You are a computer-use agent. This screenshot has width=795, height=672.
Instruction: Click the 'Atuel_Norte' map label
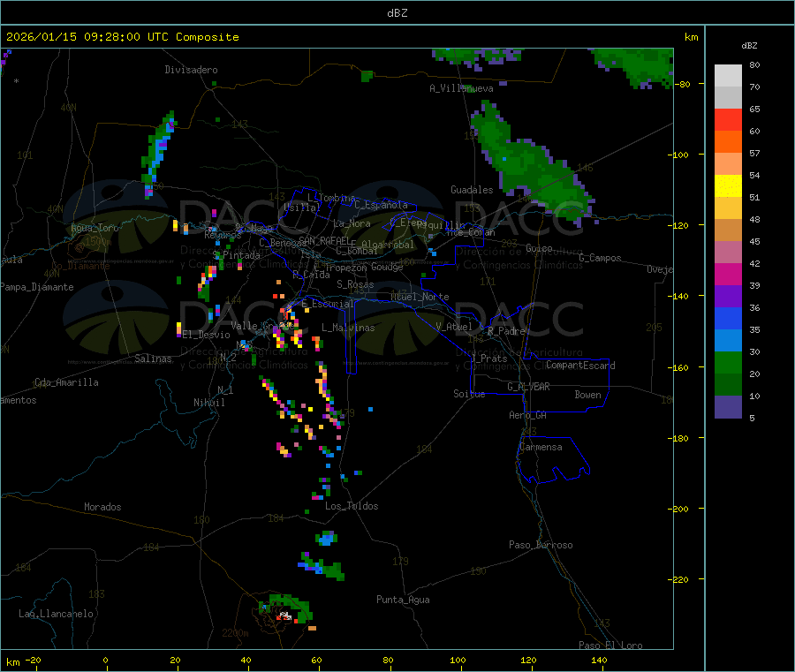click(x=420, y=297)
